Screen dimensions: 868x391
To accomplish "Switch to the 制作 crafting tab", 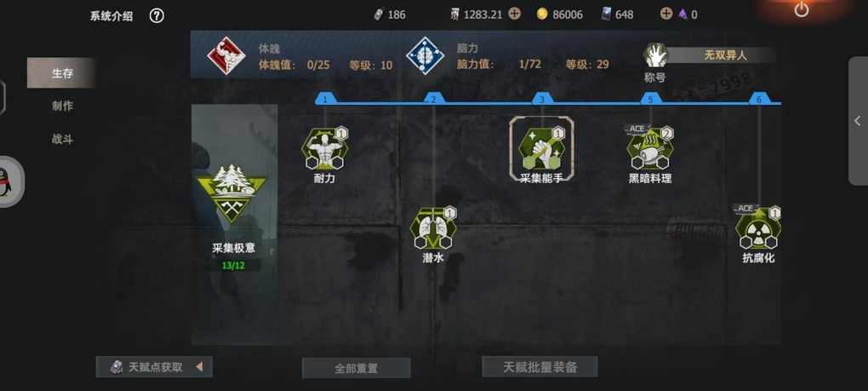I will (62, 106).
